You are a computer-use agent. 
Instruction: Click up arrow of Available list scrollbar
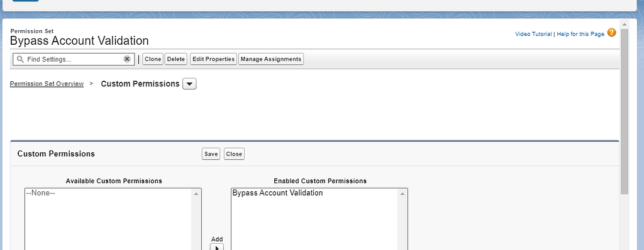tap(196, 193)
